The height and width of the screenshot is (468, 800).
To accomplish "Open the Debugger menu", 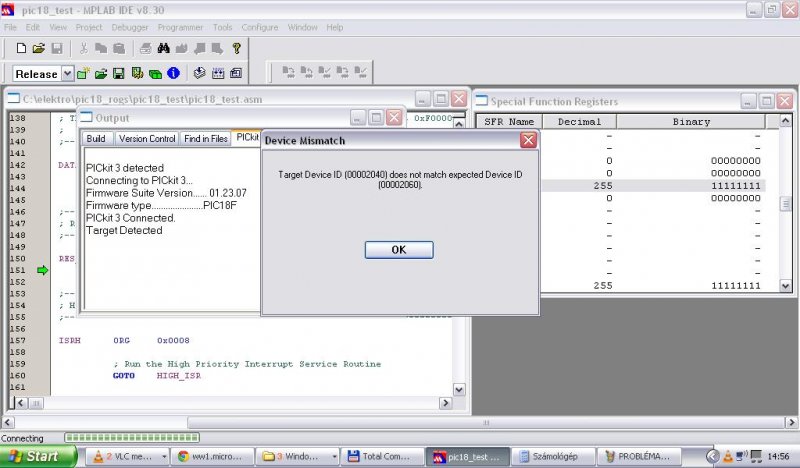I will click(x=130, y=28).
